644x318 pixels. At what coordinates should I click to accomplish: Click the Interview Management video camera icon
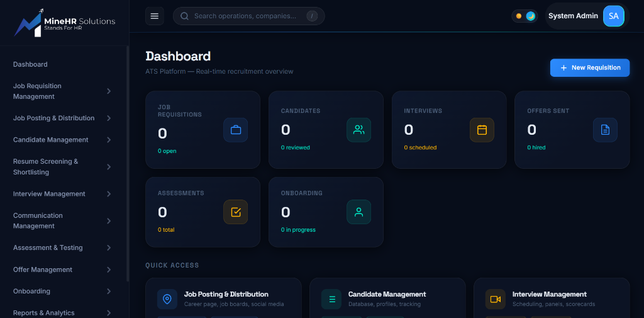pyautogui.click(x=496, y=299)
